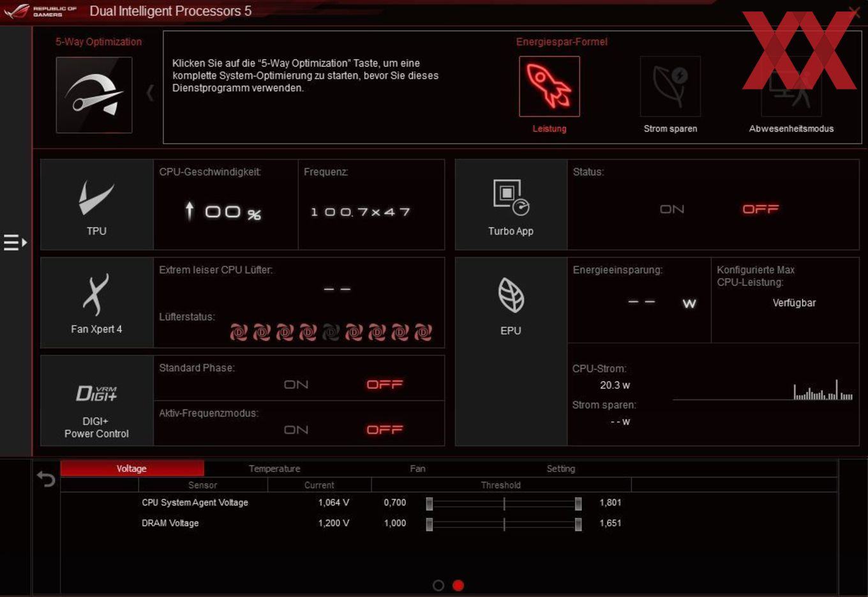Set Aktiv-Frequenzmodus to OFF
The image size is (868, 597).
coord(385,430)
